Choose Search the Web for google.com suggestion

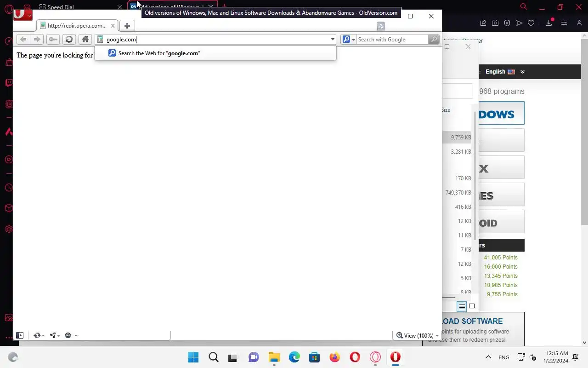(215, 53)
